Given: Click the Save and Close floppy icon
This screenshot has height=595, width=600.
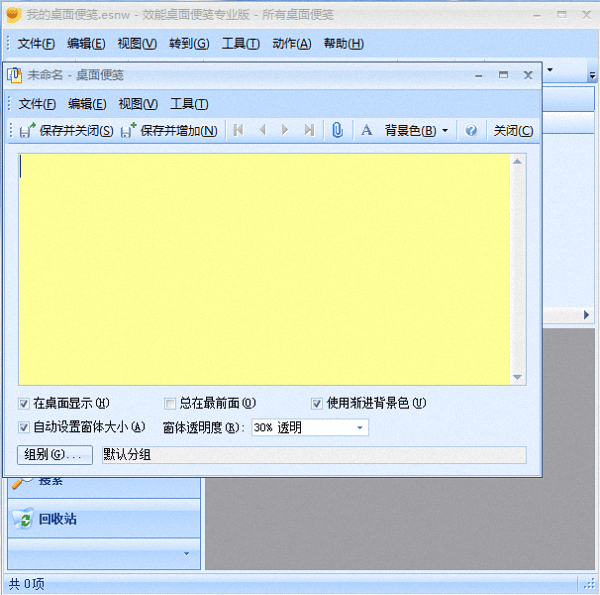Looking at the screenshot, I should [27, 130].
